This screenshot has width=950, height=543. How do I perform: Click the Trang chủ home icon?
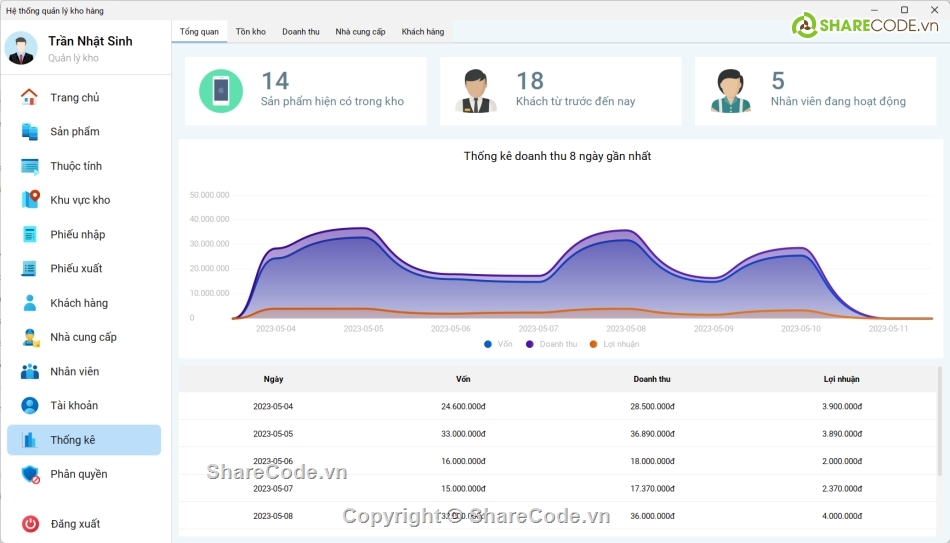30,97
